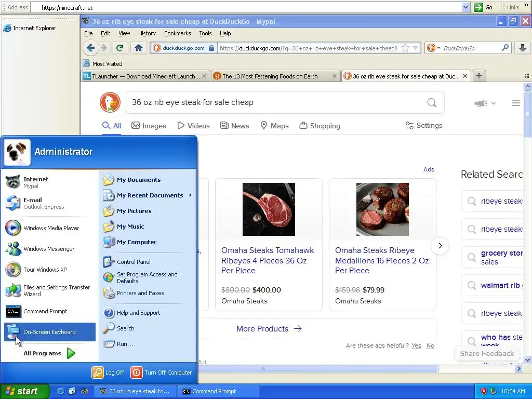Start Tour Windows XP
Image resolution: width=532 pixels, height=399 pixels.
(49, 270)
